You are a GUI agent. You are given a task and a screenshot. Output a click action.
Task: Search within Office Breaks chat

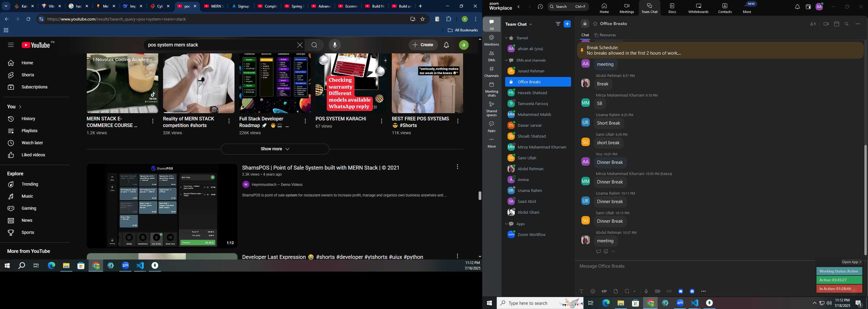[x=847, y=24]
